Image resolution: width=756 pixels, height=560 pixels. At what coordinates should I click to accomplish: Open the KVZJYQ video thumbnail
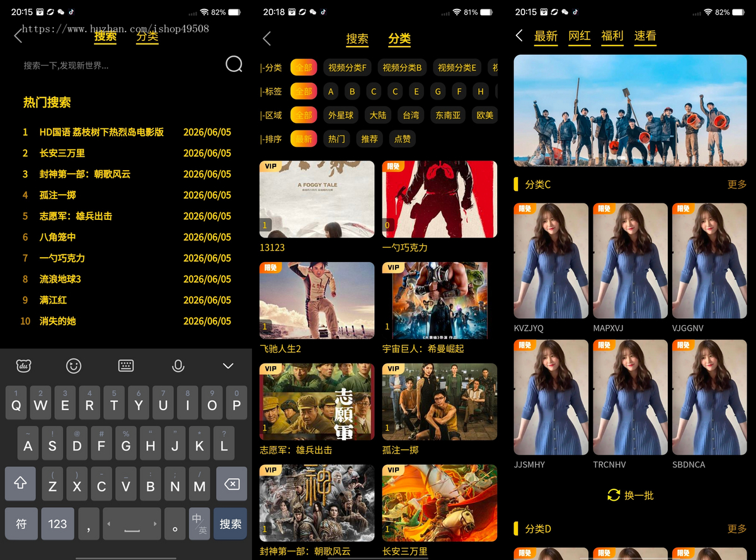pyautogui.click(x=551, y=261)
